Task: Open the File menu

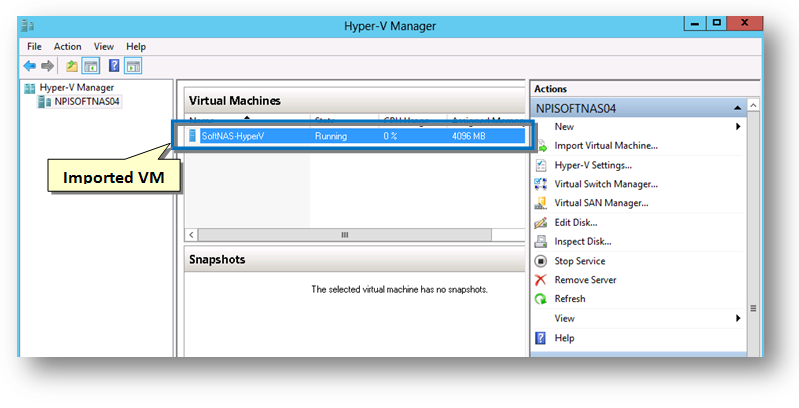Action: (x=34, y=46)
